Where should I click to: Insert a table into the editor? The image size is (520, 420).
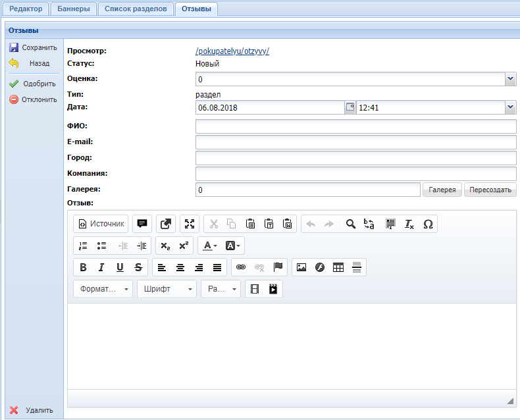point(338,267)
